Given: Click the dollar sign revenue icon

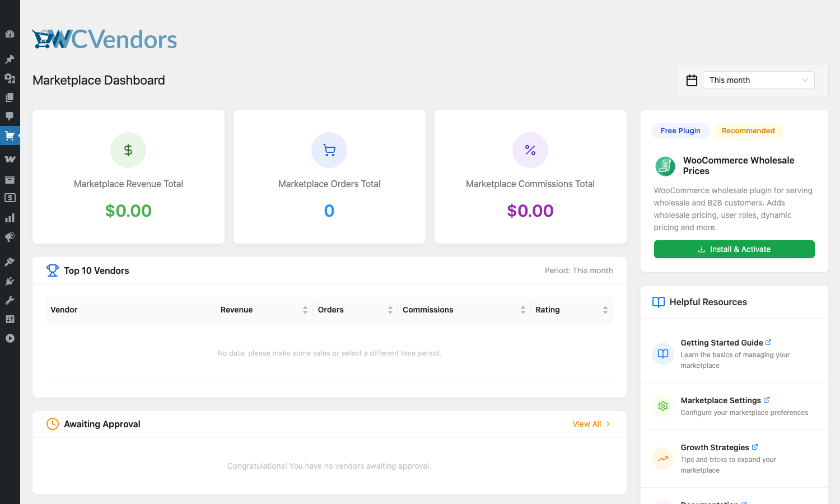Looking at the screenshot, I should coord(128,150).
